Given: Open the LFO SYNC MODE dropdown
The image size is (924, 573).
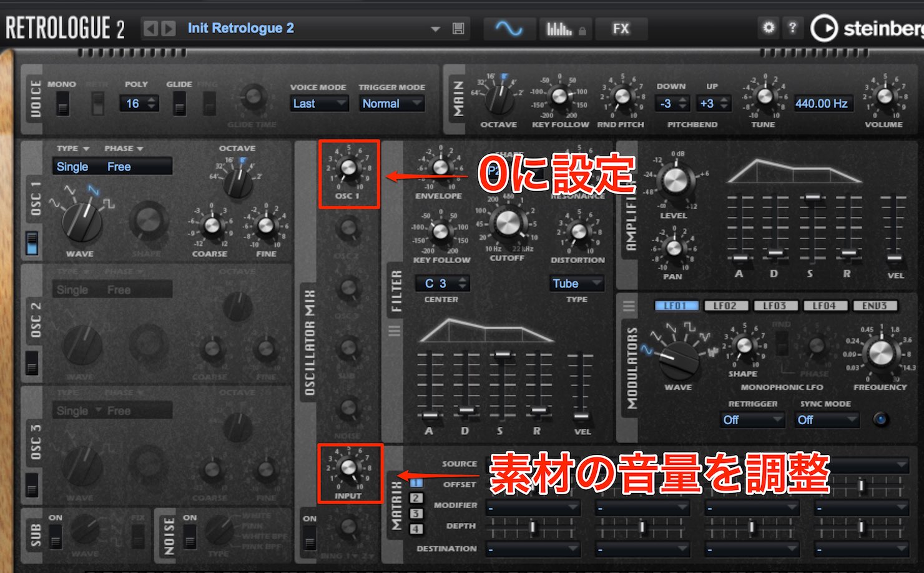Looking at the screenshot, I should pyautogui.click(x=827, y=420).
